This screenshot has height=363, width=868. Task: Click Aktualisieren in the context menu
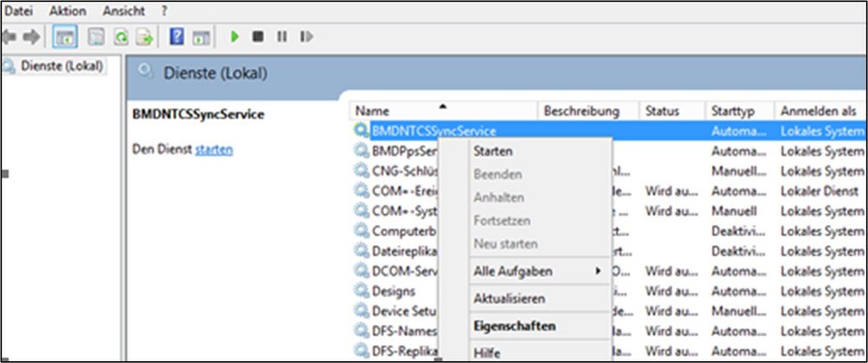pyautogui.click(x=510, y=299)
